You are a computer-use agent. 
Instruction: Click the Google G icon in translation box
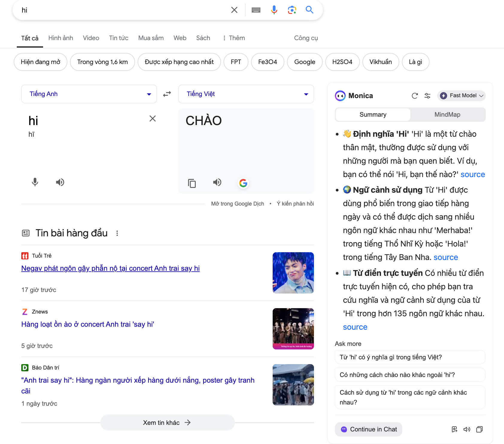243,183
